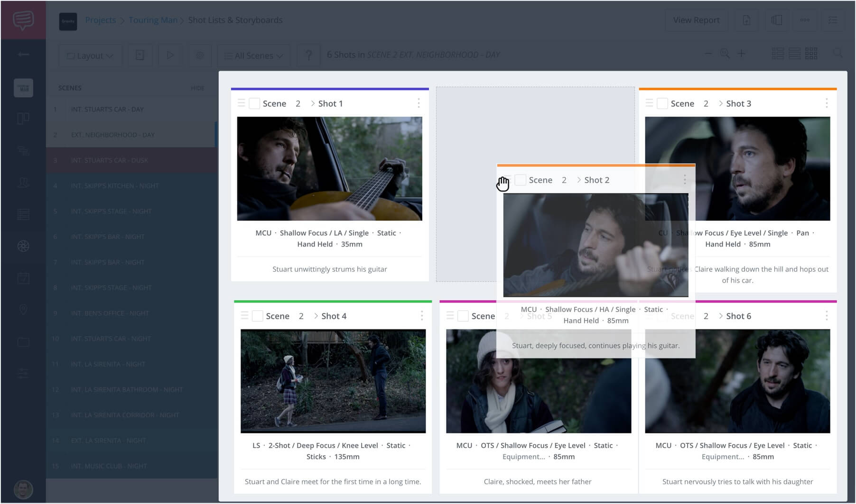
Task: Toggle the side panel icon in header
Action: pyautogui.click(x=776, y=20)
